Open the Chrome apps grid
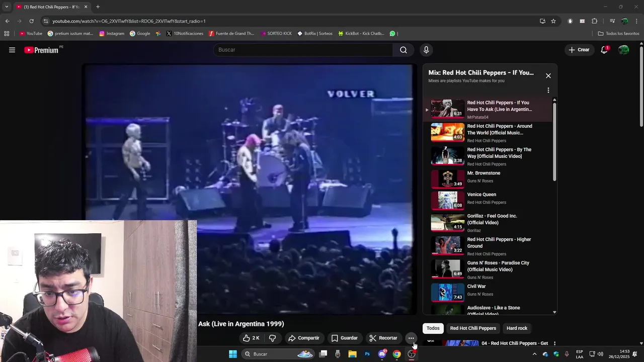This screenshot has height=362, width=644. coord(7,34)
